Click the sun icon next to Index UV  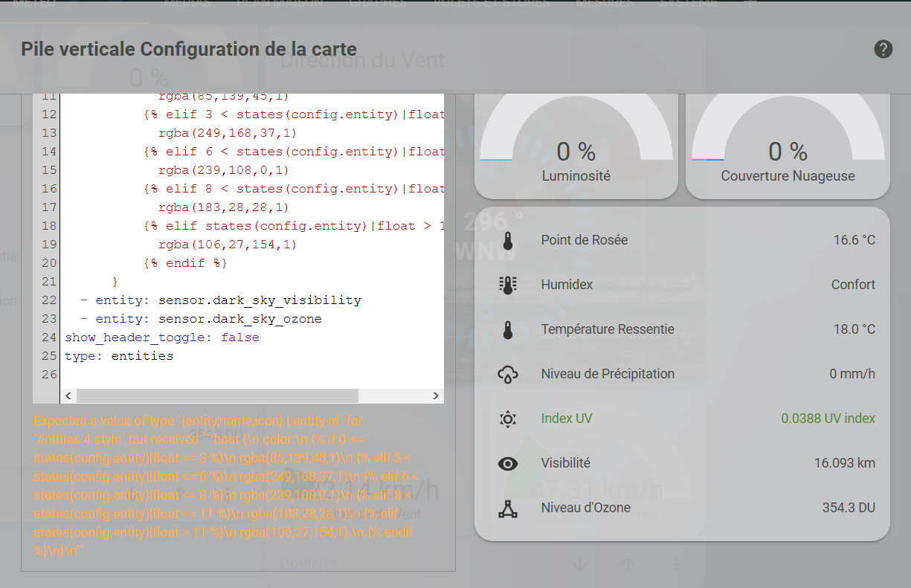[507, 418]
